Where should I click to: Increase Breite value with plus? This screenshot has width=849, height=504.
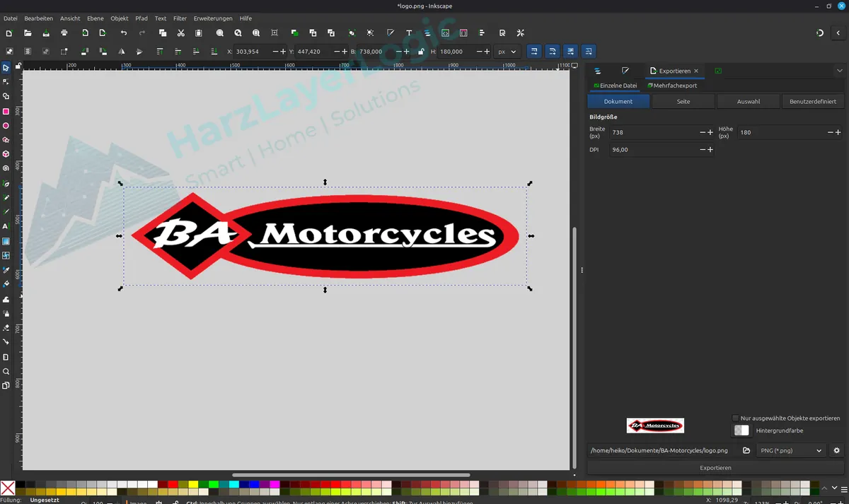pos(710,132)
